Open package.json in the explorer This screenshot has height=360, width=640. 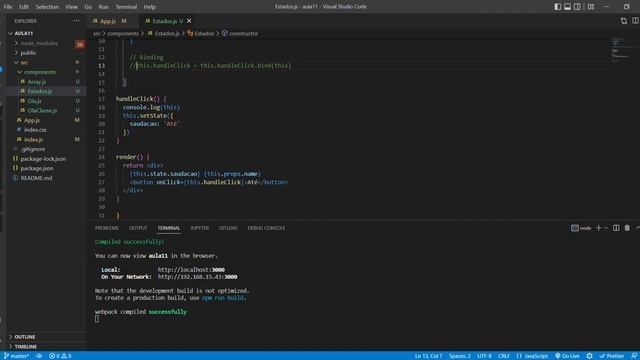37,168
